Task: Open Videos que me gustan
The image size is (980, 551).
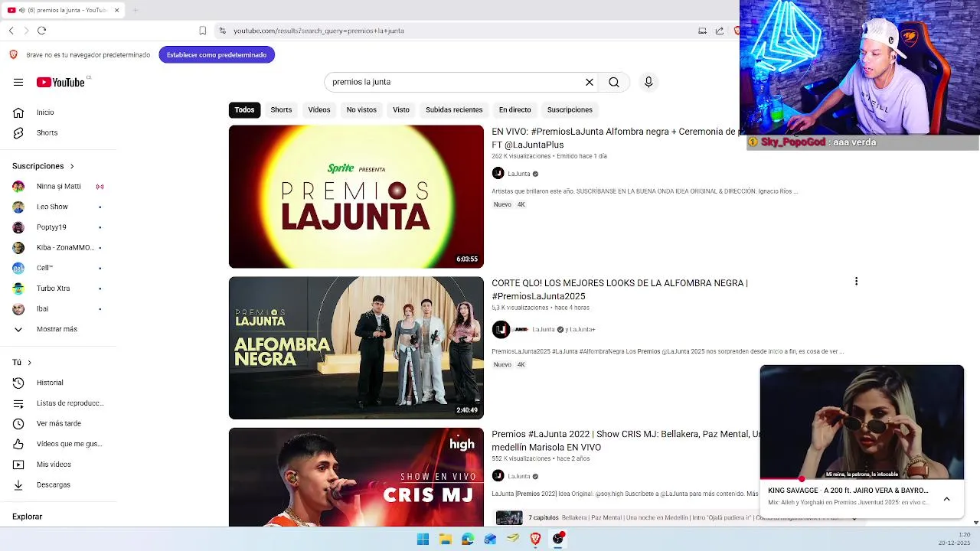Action: (x=57, y=444)
